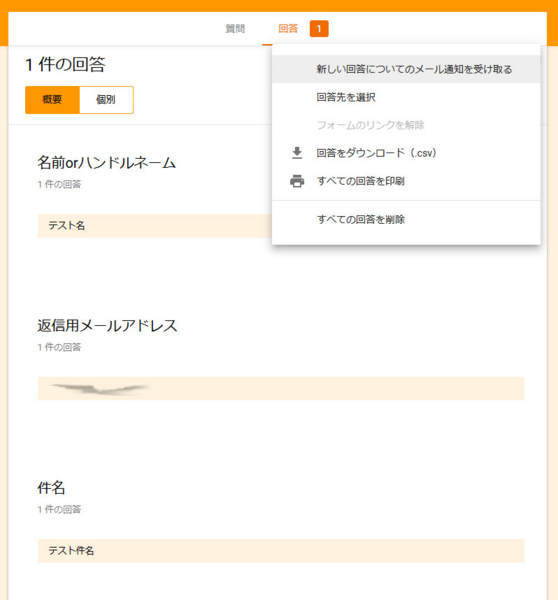Screen dimensions: 558x600
Task: Click the download arrow icon
Action: (297, 153)
